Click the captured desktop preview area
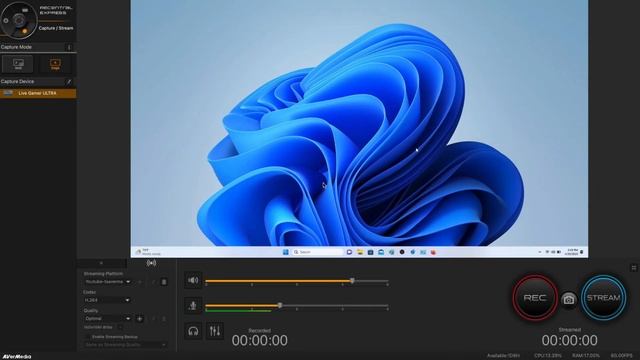 [x=359, y=129]
